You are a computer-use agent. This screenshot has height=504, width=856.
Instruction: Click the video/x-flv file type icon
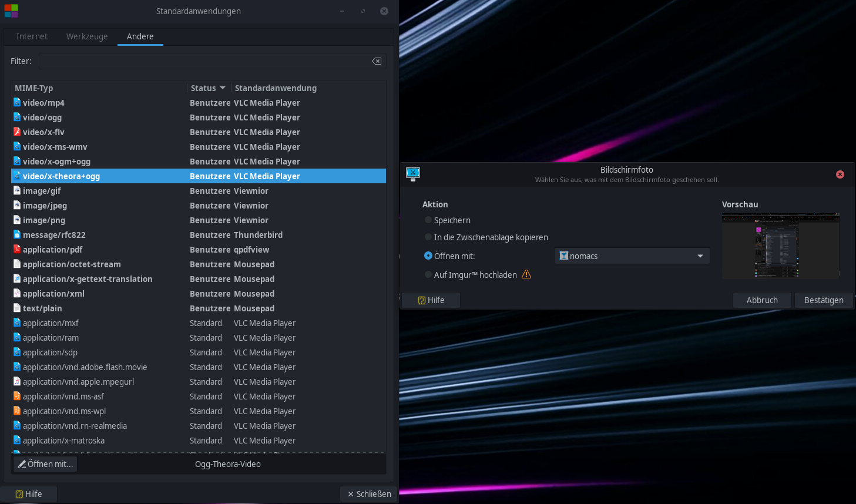17,132
